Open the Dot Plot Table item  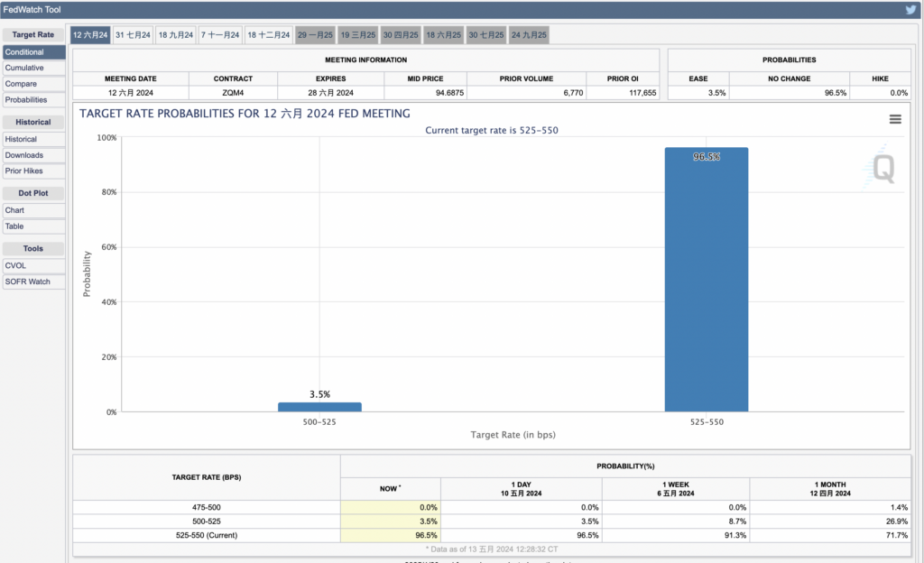[33, 226]
